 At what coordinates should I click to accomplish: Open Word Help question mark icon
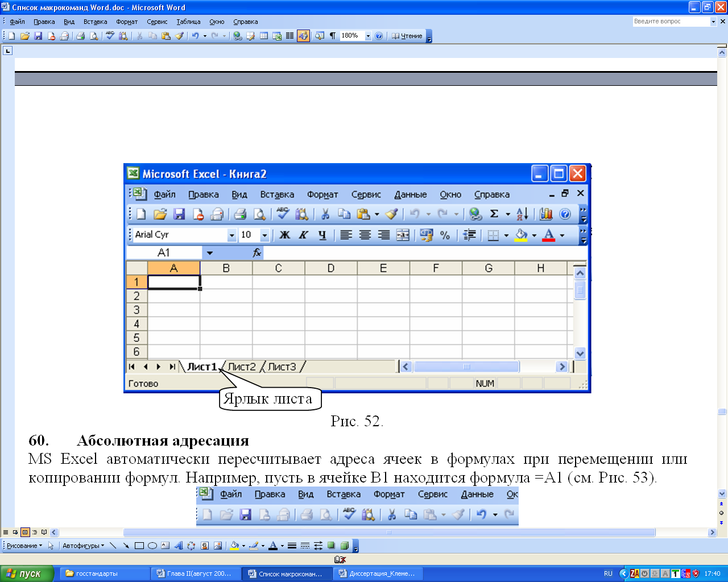pos(379,36)
